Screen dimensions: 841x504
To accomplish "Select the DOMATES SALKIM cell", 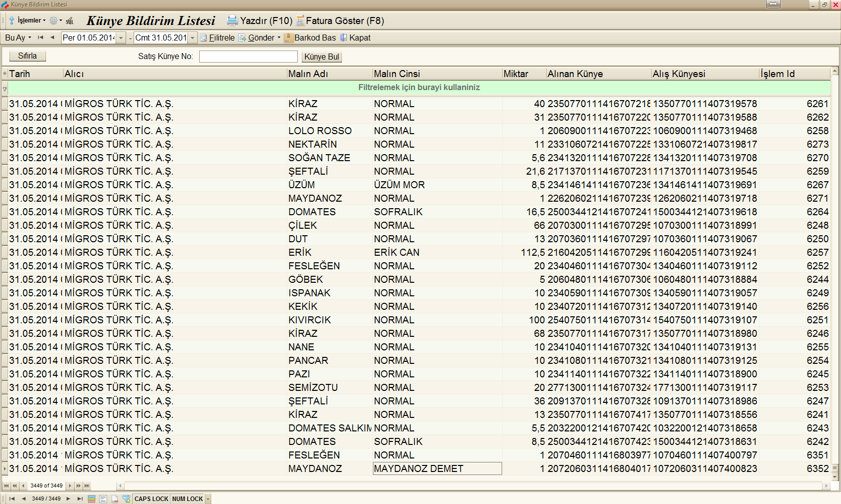I will 329,428.
